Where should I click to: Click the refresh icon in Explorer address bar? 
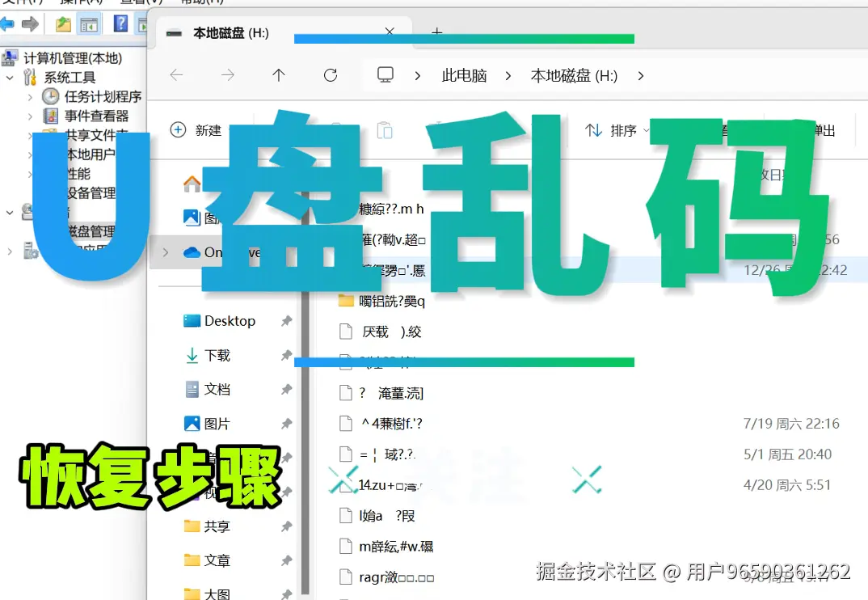click(x=331, y=75)
